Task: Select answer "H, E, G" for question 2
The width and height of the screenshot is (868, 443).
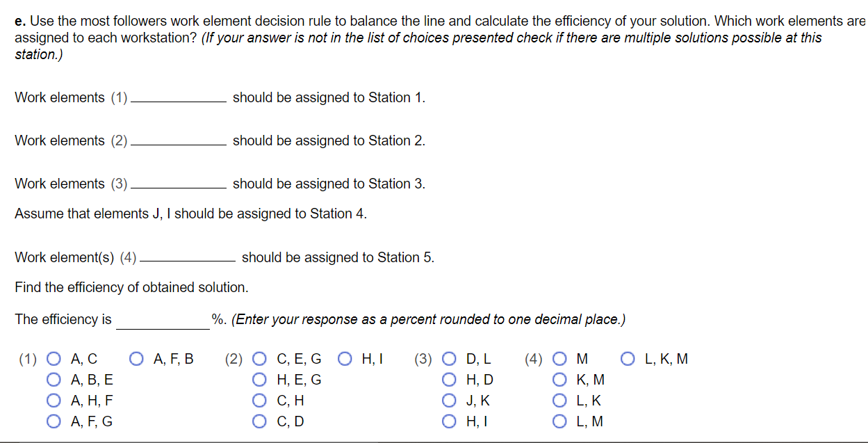Action: coord(259,380)
